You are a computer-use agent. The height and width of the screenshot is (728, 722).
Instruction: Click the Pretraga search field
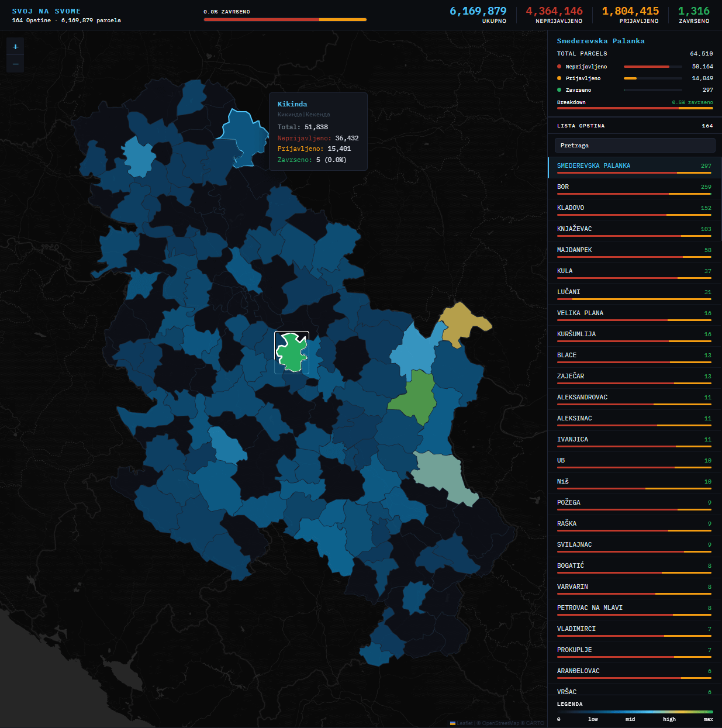pos(634,145)
